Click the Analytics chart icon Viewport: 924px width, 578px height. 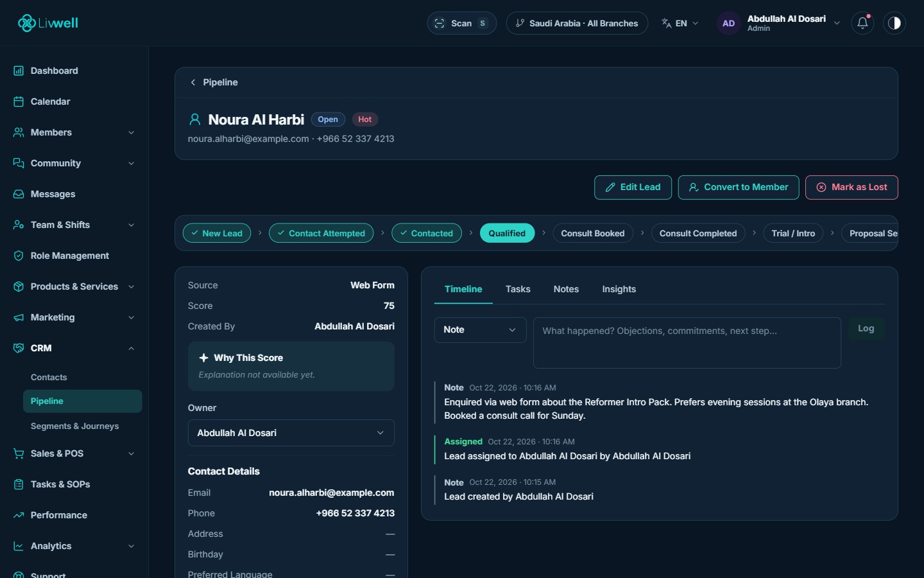pos(19,546)
